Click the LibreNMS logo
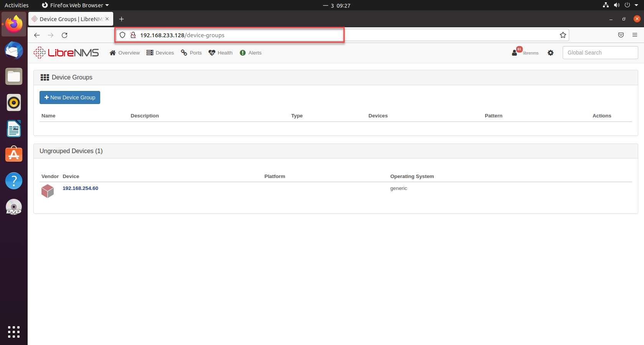The height and width of the screenshot is (345, 644). coord(66,53)
